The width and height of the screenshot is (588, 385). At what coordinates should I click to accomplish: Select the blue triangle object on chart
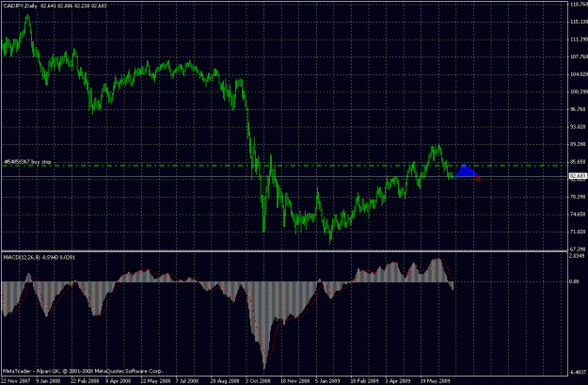466,170
